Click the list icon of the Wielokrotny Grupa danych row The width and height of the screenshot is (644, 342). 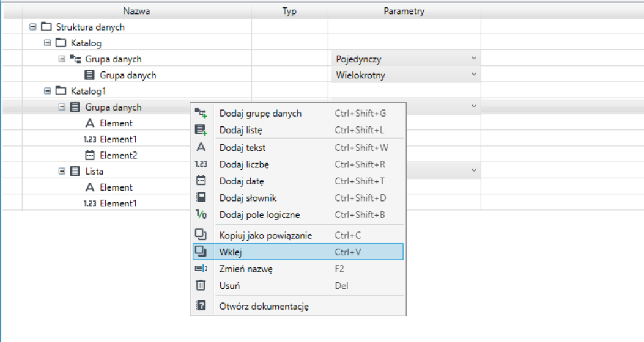pos(89,75)
